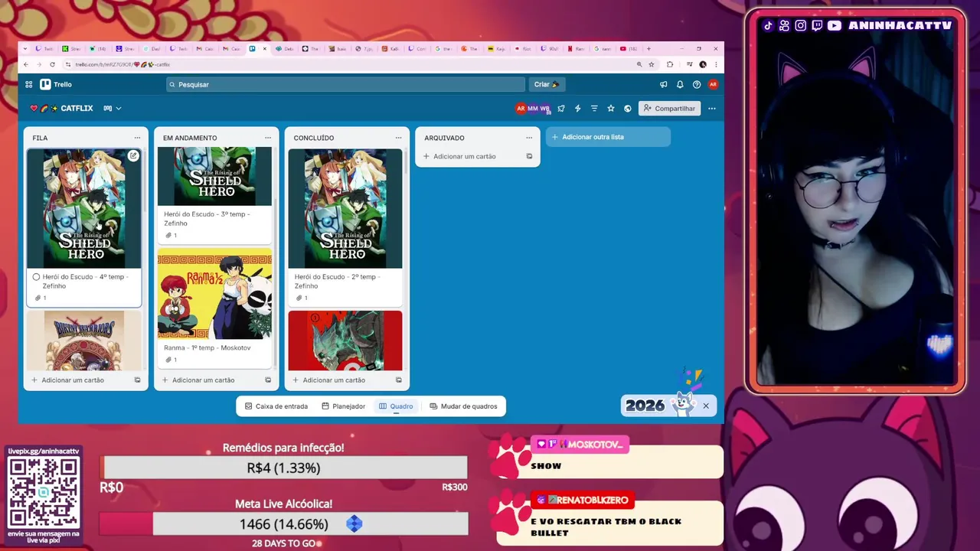This screenshot has width=980, height=551.
Task: Open the FILA list actions menu
Action: click(x=137, y=138)
